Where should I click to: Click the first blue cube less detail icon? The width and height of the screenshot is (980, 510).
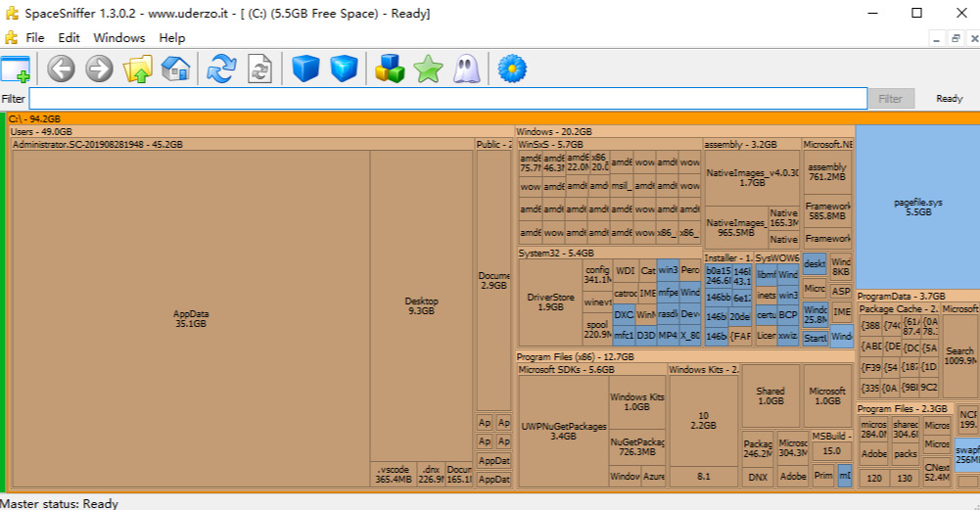[305, 69]
